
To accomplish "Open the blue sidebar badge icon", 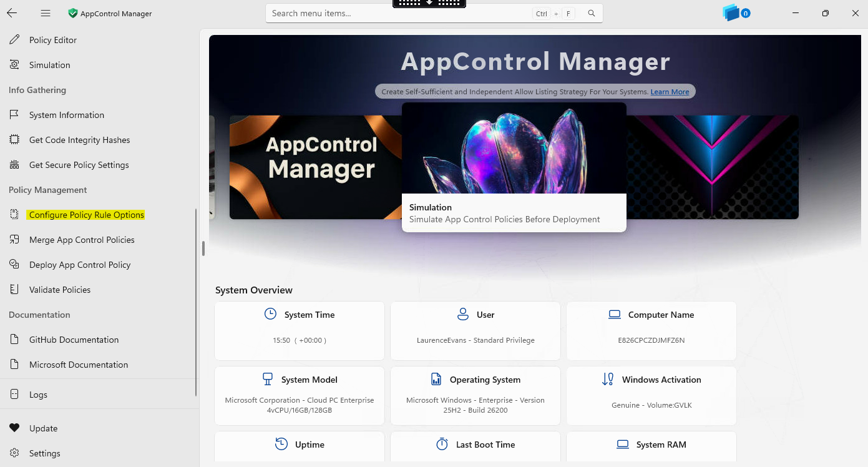I will (736, 13).
